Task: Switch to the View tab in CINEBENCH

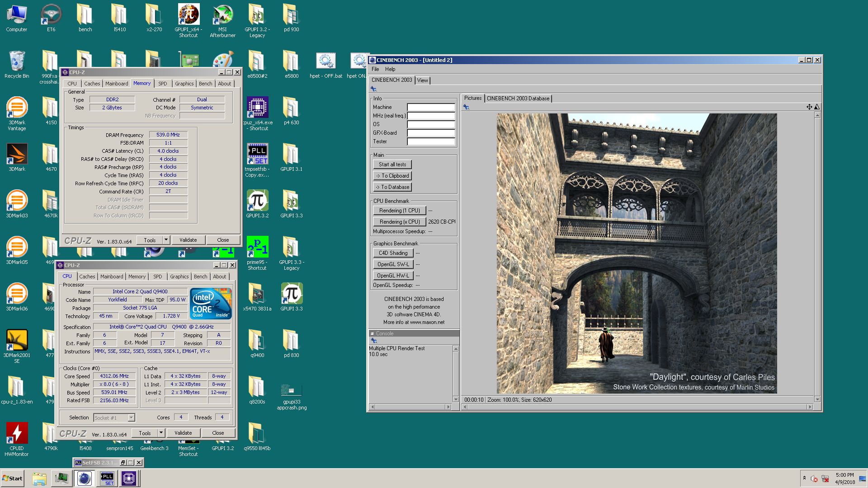Action: [x=423, y=80]
